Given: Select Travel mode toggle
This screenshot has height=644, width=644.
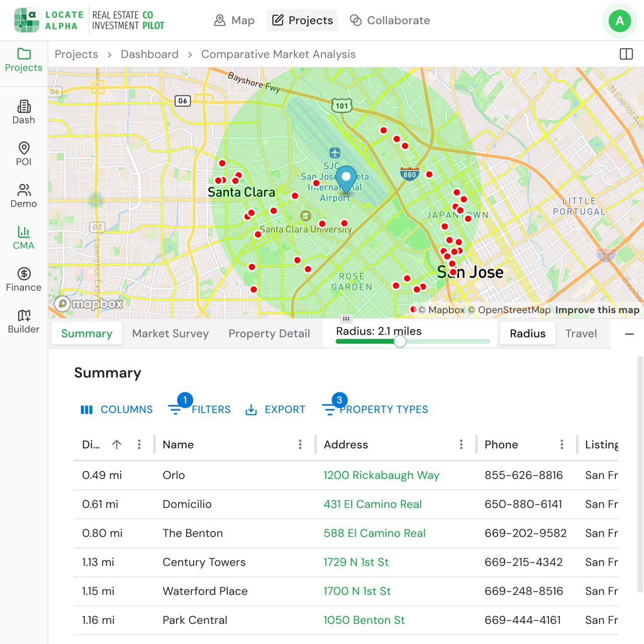Looking at the screenshot, I should pyautogui.click(x=581, y=334).
